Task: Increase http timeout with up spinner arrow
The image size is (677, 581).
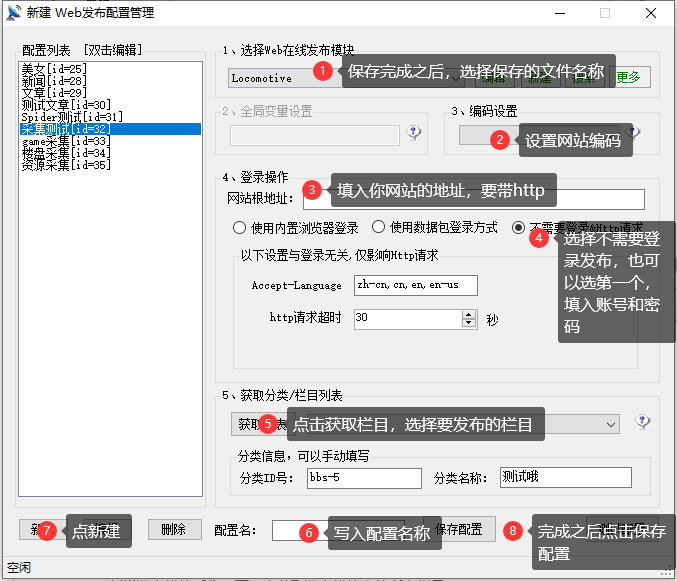Action: click(x=468, y=315)
